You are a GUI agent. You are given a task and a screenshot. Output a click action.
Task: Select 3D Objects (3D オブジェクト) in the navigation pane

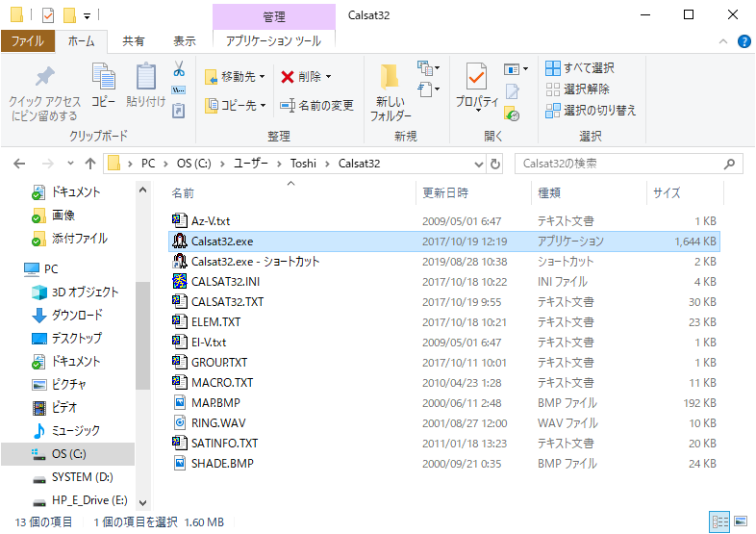[x=75, y=292]
